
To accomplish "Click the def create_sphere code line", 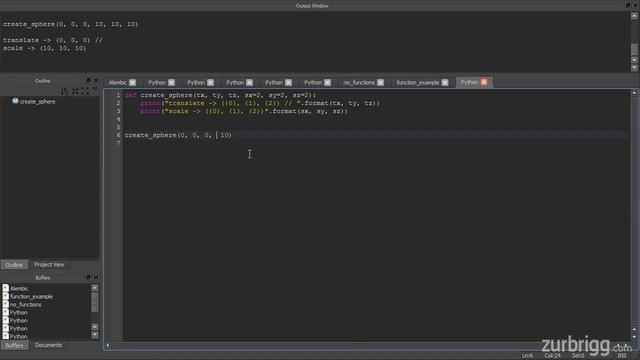I will pos(220,95).
